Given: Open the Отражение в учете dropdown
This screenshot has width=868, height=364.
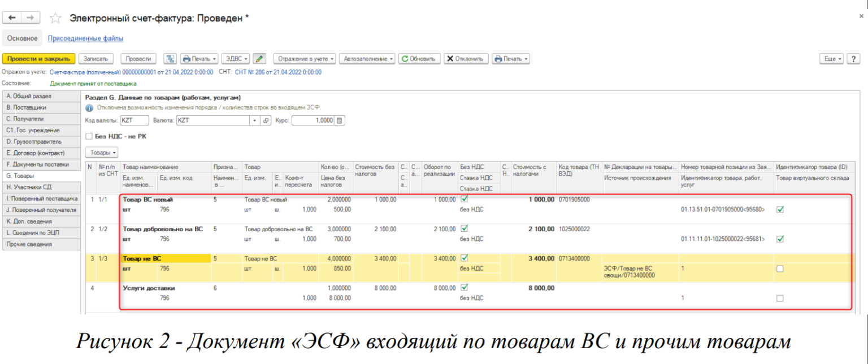Looking at the screenshot, I should tap(305, 59).
